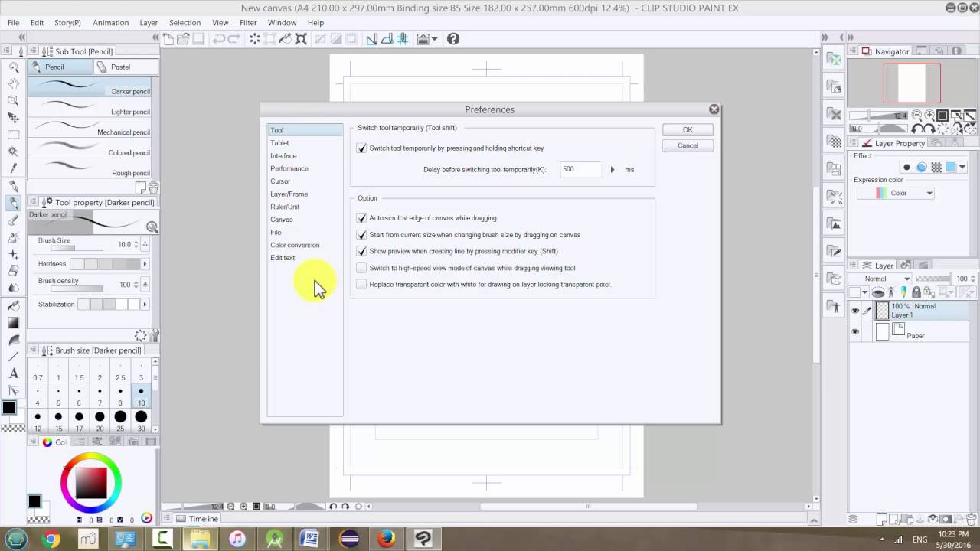This screenshot has height=551, width=980.
Task: Click the Cancel button in Preferences
Action: pos(687,145)
